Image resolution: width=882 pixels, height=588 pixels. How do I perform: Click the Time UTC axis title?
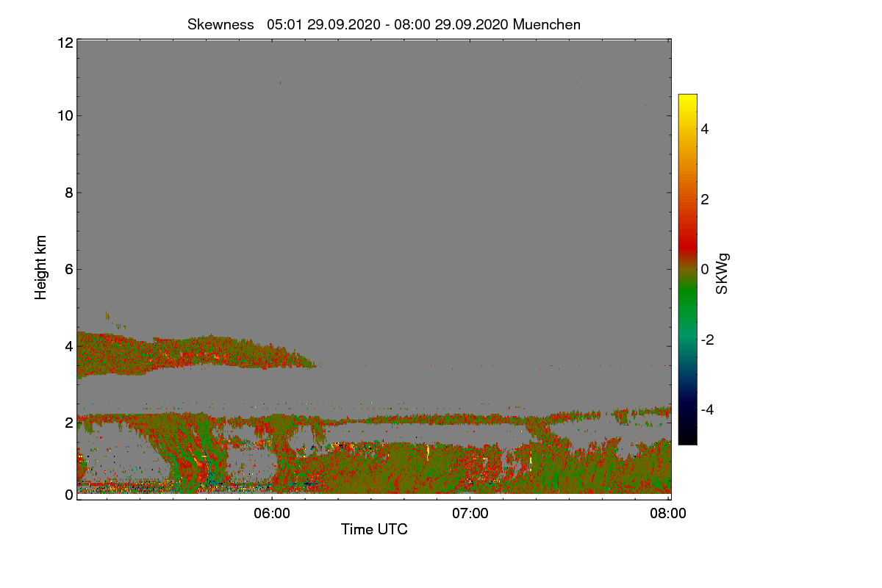(x=374, y=529)
